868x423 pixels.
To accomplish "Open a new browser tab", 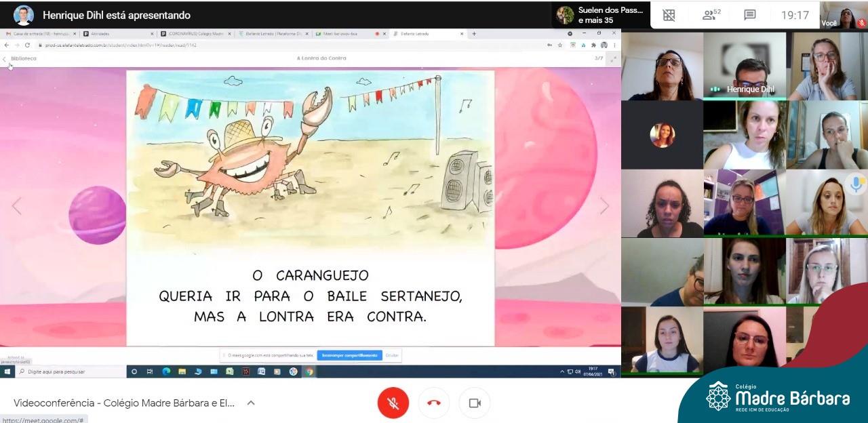I will click(474, 33).
